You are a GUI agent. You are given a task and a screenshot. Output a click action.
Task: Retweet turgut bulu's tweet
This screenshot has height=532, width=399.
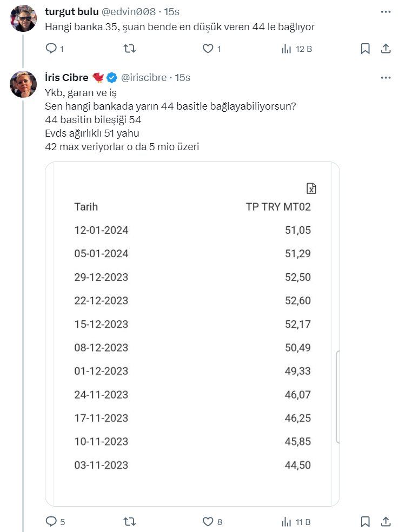tap(130, 49)
